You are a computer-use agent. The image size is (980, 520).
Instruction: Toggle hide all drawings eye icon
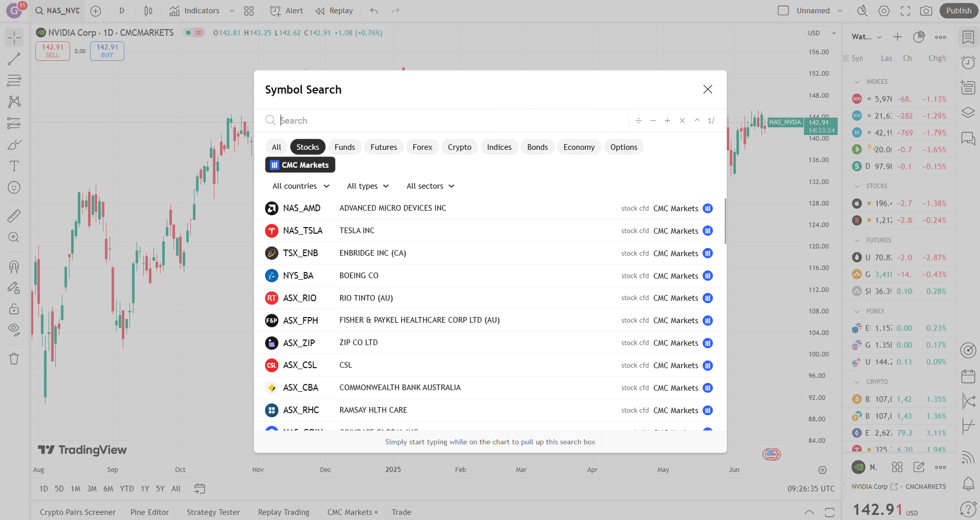(x=14, y=329)
